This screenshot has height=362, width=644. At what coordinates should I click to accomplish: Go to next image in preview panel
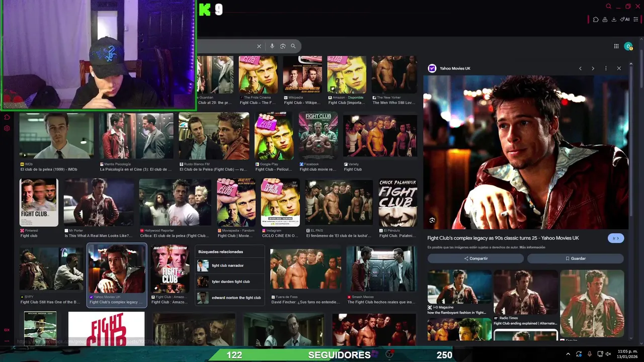click(x=593, y=68)
